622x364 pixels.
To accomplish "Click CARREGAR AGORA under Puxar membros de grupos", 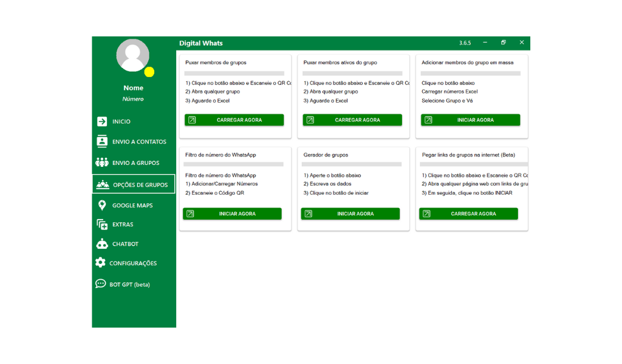I will tap(234, 120).
